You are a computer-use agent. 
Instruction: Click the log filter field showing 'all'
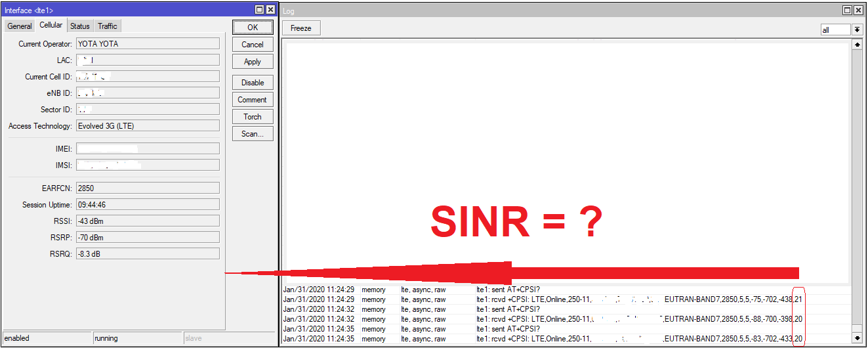(835, 30)
